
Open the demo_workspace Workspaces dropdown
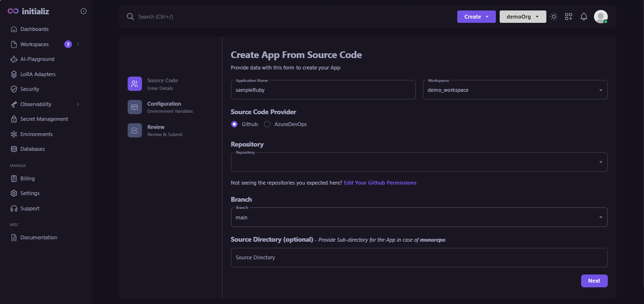point(515,90)
